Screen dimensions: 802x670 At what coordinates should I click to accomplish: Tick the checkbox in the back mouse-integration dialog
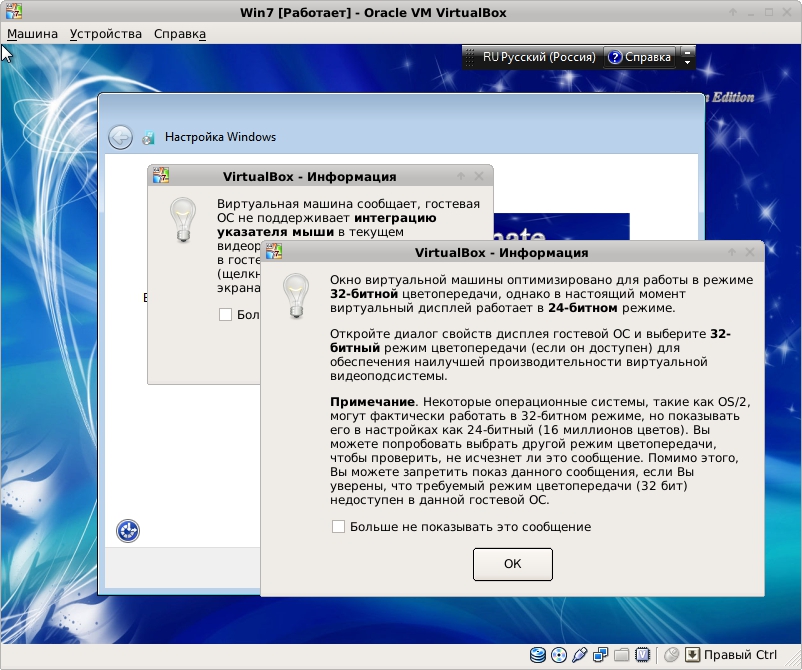click(x=225, y=314)
